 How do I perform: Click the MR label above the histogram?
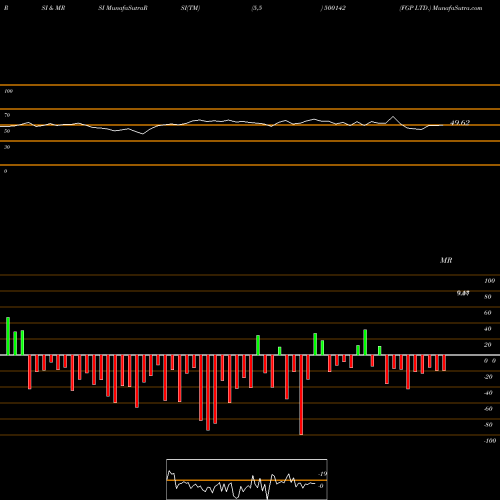coord(446,260)
